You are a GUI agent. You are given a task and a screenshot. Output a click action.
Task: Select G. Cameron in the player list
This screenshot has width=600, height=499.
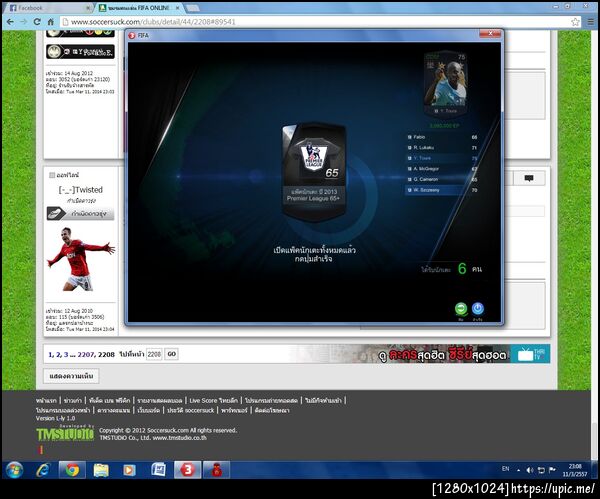tap(442, 179)
